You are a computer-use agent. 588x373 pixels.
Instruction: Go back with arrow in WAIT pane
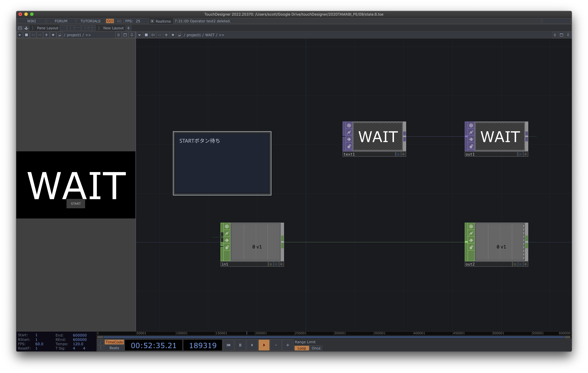tap(153, 35)
